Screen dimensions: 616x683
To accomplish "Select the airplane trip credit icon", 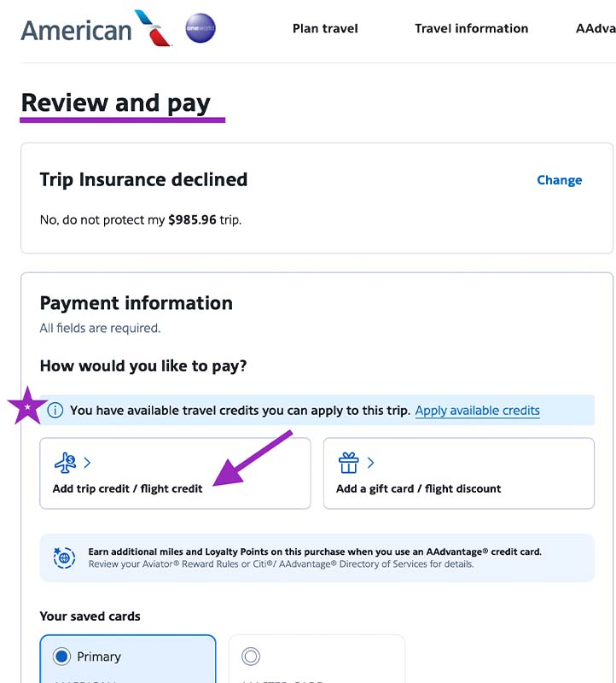I will [x=63, y=461].
